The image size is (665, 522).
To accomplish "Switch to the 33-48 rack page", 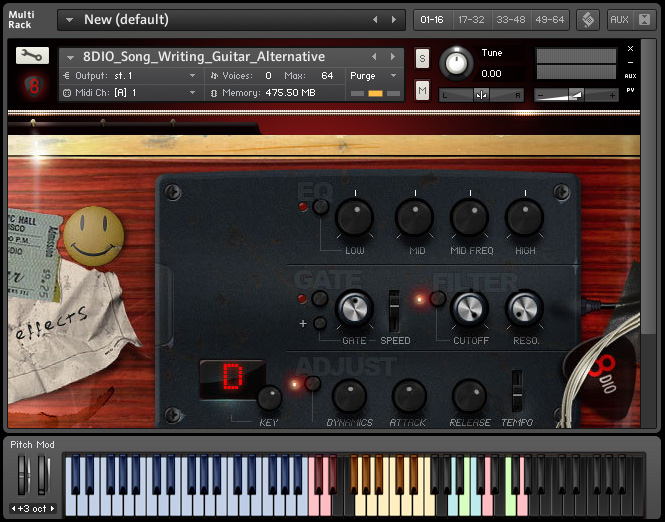I will [x=511, y=20].
